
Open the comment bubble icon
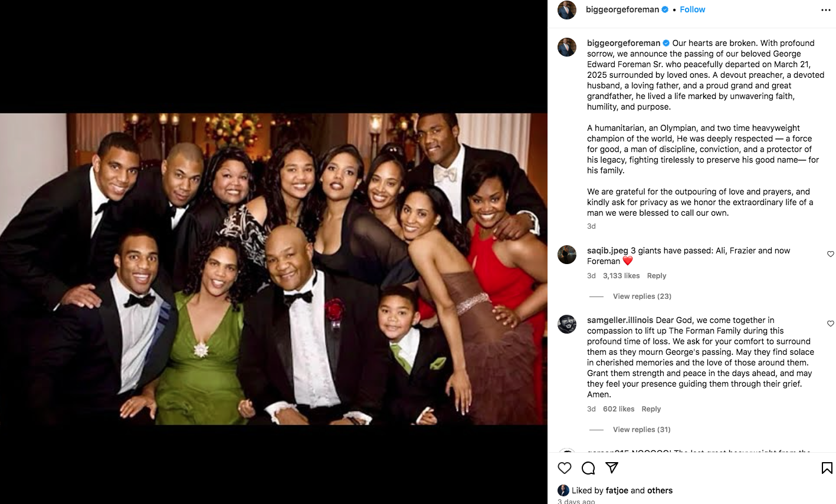coord(588,468)
